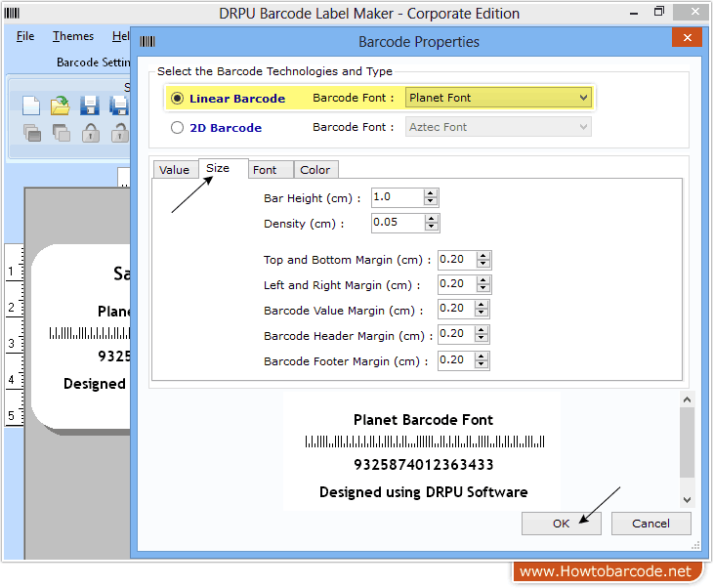713x588 pixels.
Task: Restore down the main application window
Action: tap(659, 12)
